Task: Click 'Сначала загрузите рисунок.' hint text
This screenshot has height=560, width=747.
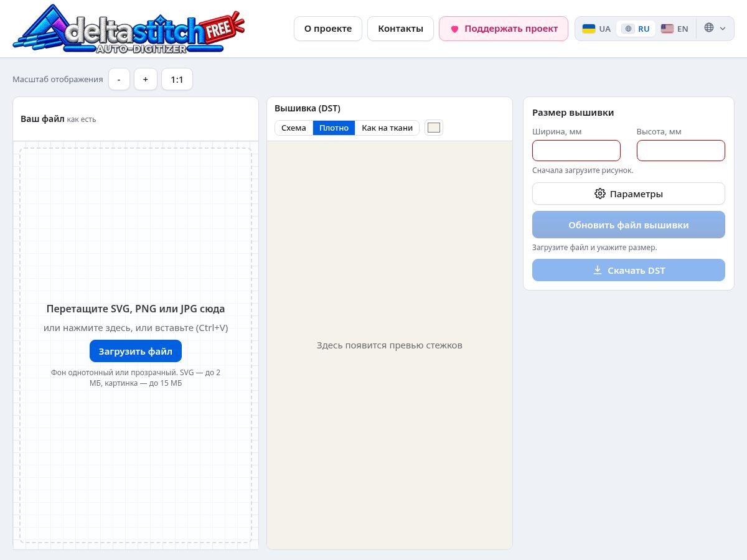Action: (x=583, y=170)
